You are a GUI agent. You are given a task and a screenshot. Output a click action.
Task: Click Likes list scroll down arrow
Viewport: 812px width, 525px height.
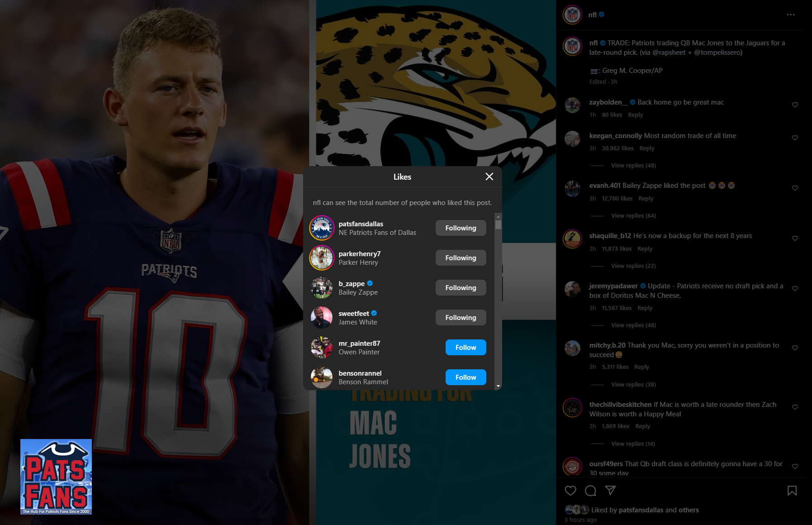[498, 386]
